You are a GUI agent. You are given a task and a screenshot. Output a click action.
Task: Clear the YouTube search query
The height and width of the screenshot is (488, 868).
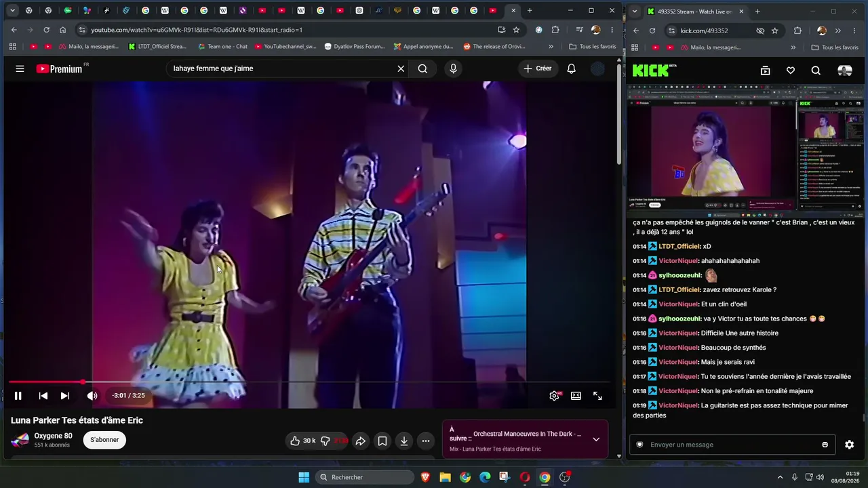(401, 68)
